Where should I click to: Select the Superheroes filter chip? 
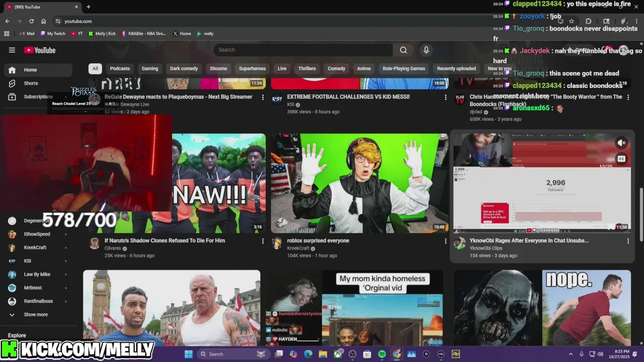[252, 68]
